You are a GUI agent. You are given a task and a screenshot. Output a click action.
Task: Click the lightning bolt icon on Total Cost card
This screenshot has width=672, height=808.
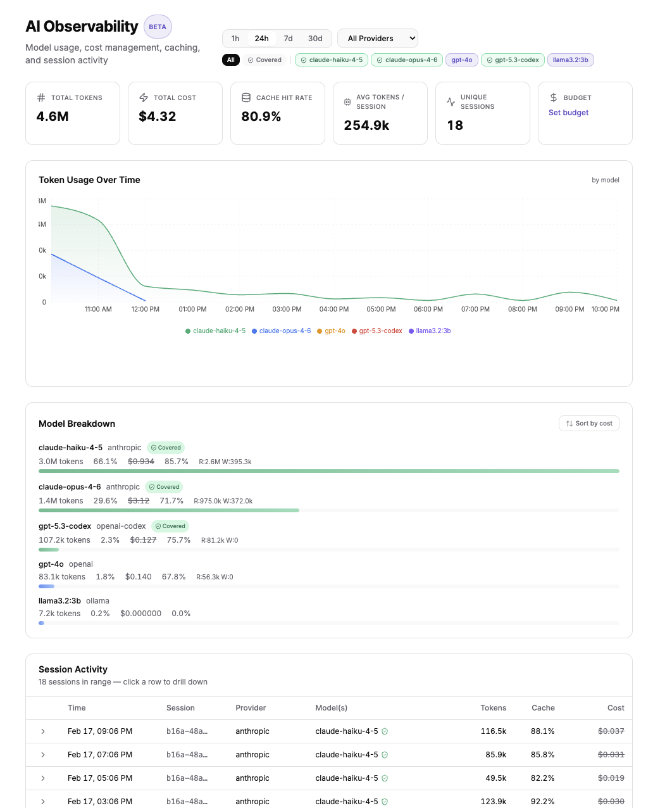(144, 97)
